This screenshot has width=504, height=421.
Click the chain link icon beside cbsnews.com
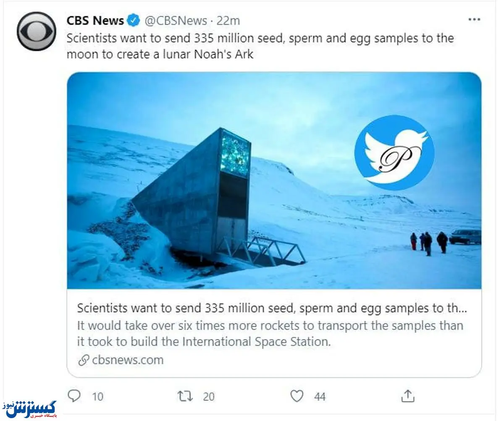point(84,360)
